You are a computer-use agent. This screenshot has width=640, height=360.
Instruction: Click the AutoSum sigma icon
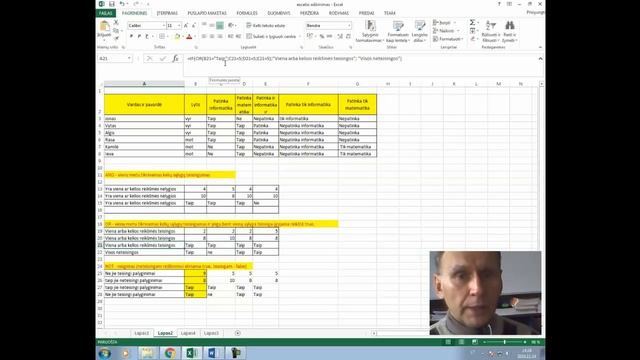[x=472, y=22]
